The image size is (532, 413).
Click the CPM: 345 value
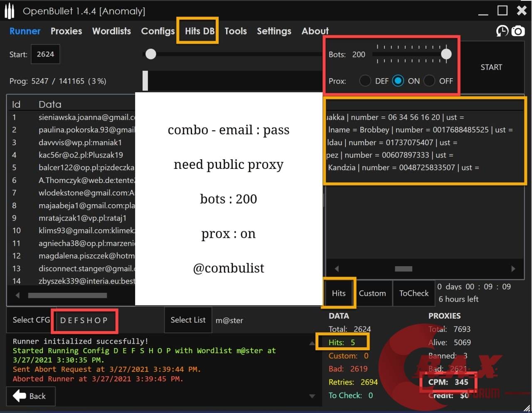click(448, 382)
